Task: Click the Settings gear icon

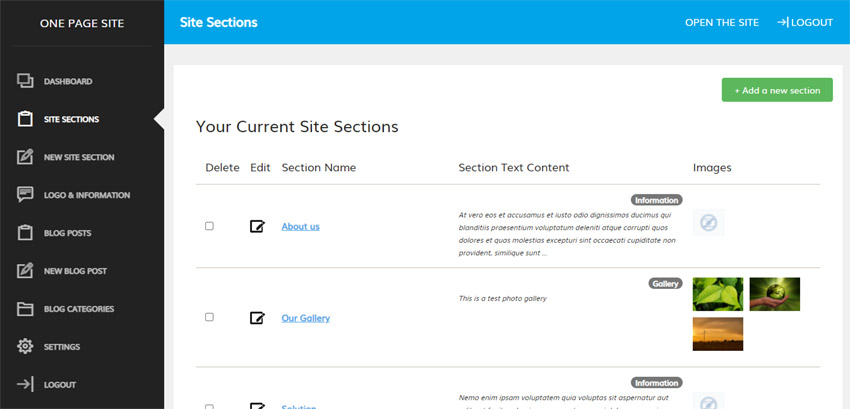Action: tap(26, 347)
